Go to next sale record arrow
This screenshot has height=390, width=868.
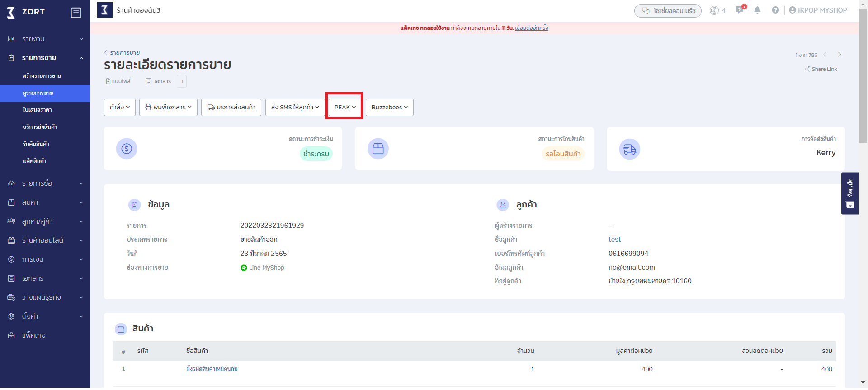click(x=840, y=55)
